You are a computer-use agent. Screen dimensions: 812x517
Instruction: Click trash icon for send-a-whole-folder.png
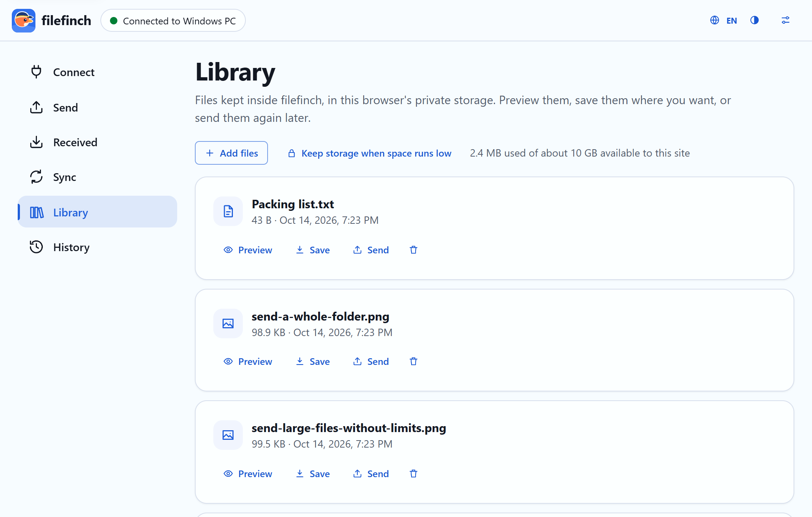point(413,362)
